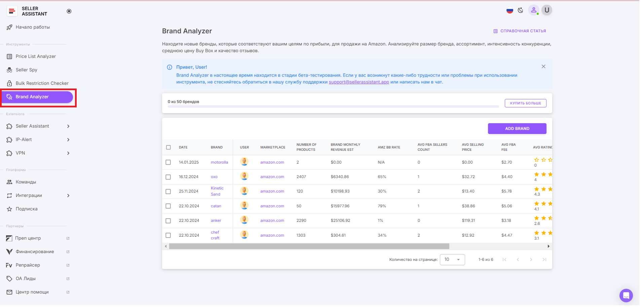Collapse the sidebar using the target icon
Viewport: 644px width, 307px height.
(x=69, y=11)
